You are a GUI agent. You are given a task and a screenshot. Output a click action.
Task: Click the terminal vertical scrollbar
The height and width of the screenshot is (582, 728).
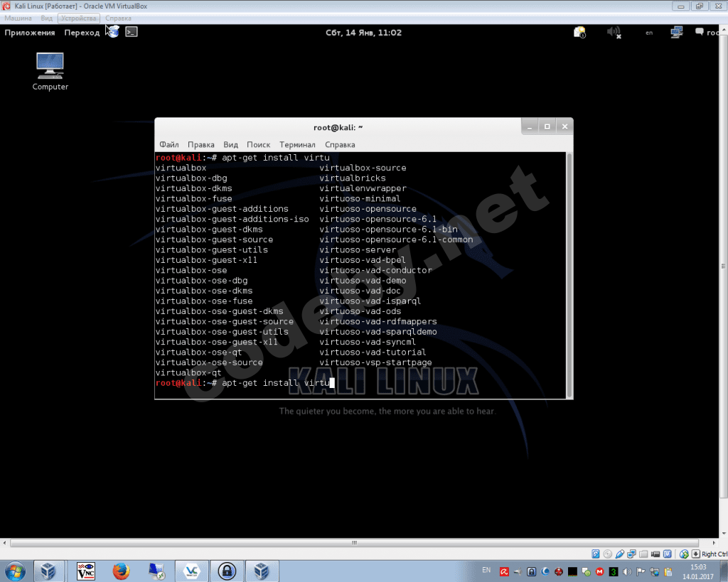(569, 275)
